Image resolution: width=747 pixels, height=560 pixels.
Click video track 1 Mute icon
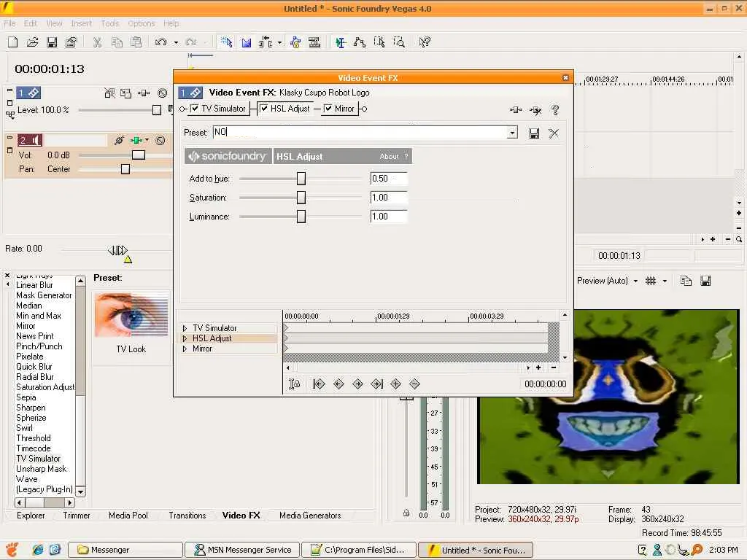point(162,93)
